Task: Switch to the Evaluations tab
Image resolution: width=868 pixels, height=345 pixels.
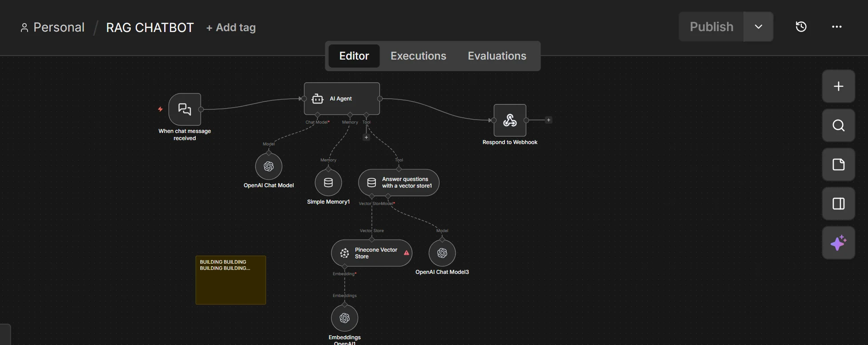Action: (497, 56)
